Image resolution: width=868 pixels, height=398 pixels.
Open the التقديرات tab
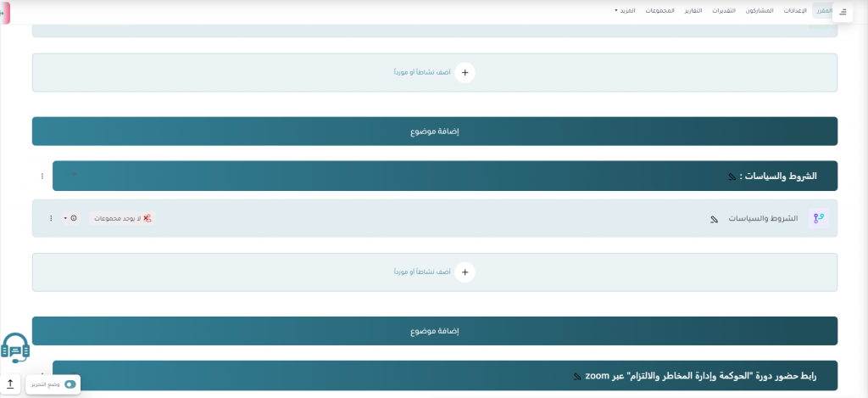pyautogui.click(x=723, y=10)
